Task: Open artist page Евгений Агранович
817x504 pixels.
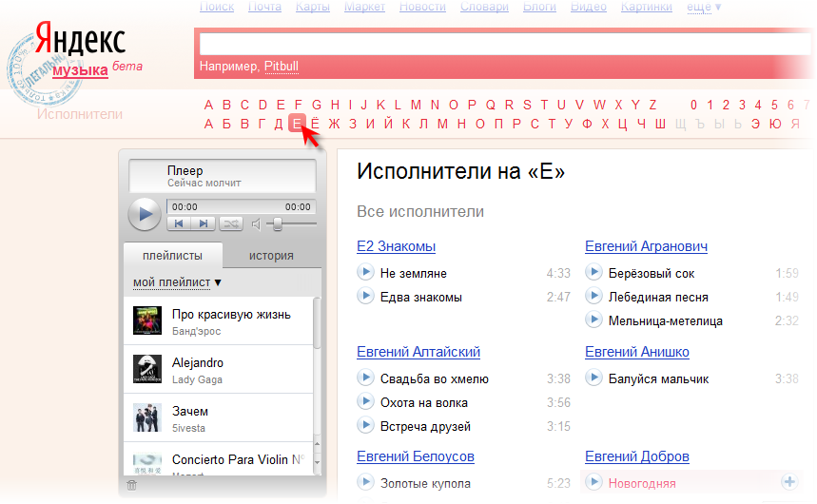Action: [x=646, y=246]
